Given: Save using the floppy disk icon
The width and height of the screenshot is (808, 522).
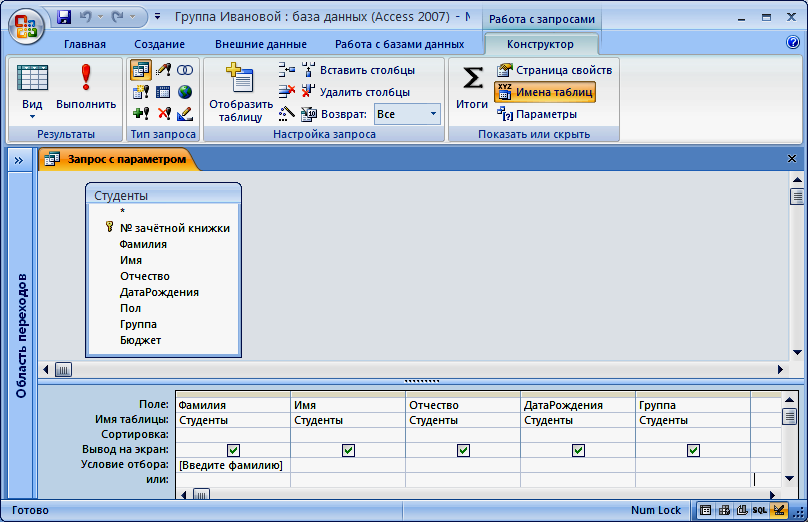Looking at the screenshot, I should 64,17.
